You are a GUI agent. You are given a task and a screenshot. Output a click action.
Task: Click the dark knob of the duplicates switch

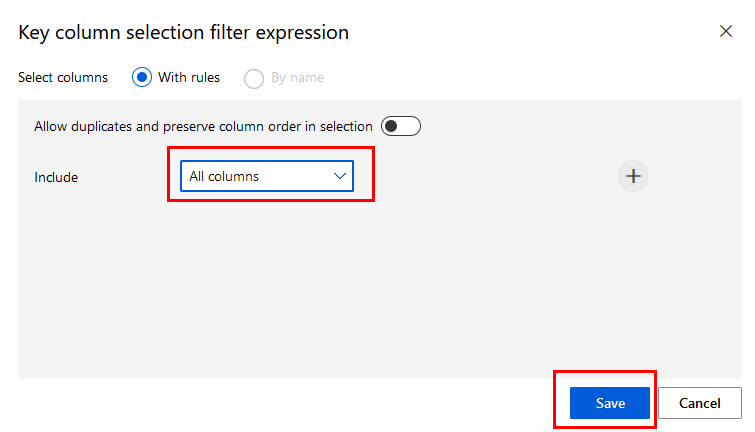(x=392, y=126)
